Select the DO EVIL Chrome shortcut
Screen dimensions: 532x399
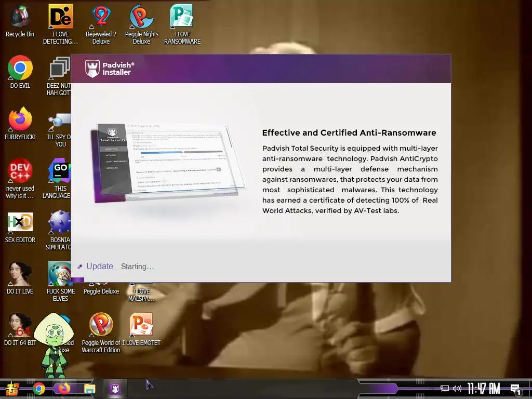coord(20,72)
